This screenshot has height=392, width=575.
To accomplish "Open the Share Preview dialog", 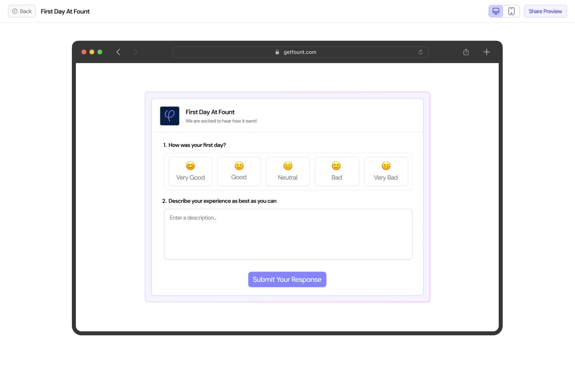I will 545,11.
